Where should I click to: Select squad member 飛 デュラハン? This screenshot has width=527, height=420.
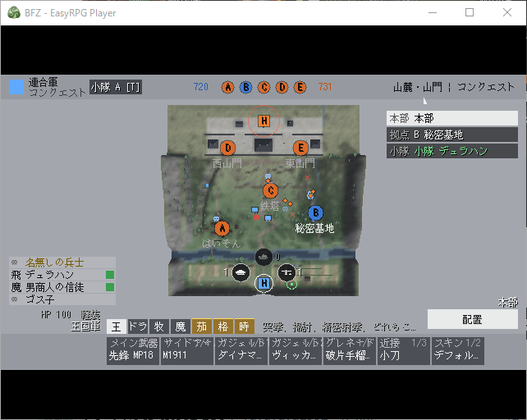click(x=62, y=275)
